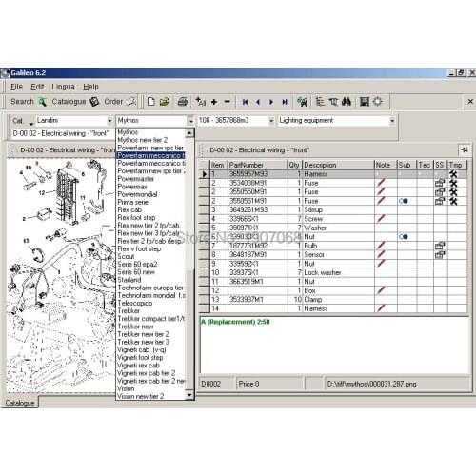Select Rex cab in model list

pos(150,209)
